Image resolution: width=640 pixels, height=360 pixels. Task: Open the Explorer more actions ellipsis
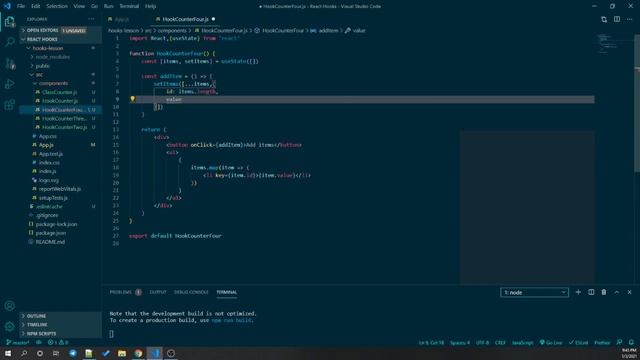pyautogui.click(x=91, y=19)
